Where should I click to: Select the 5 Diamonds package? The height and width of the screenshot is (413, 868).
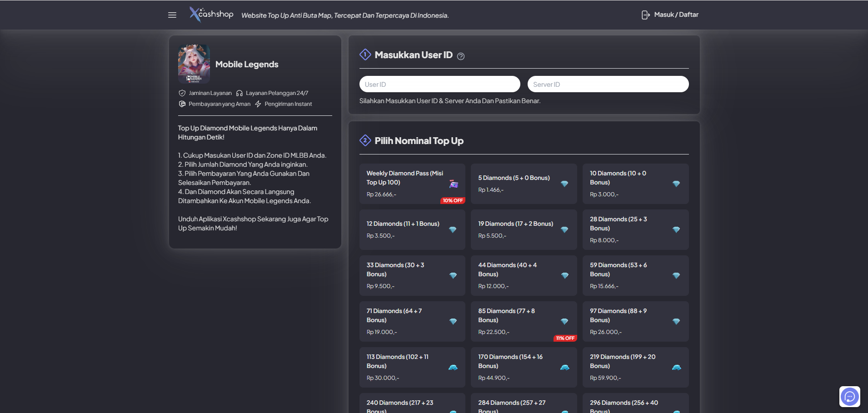point(524,184)
